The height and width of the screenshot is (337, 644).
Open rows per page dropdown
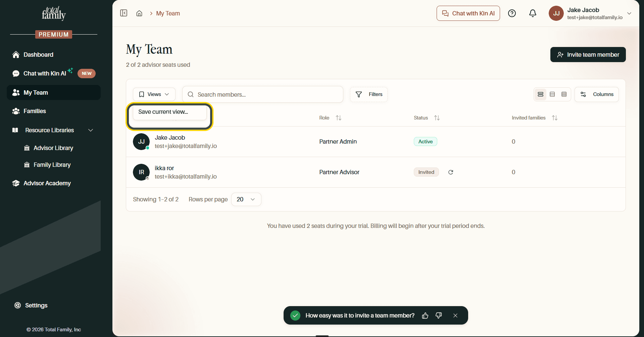[246, 199]
